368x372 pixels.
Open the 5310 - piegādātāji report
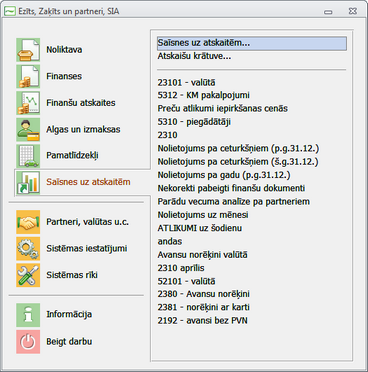[194, 122]
